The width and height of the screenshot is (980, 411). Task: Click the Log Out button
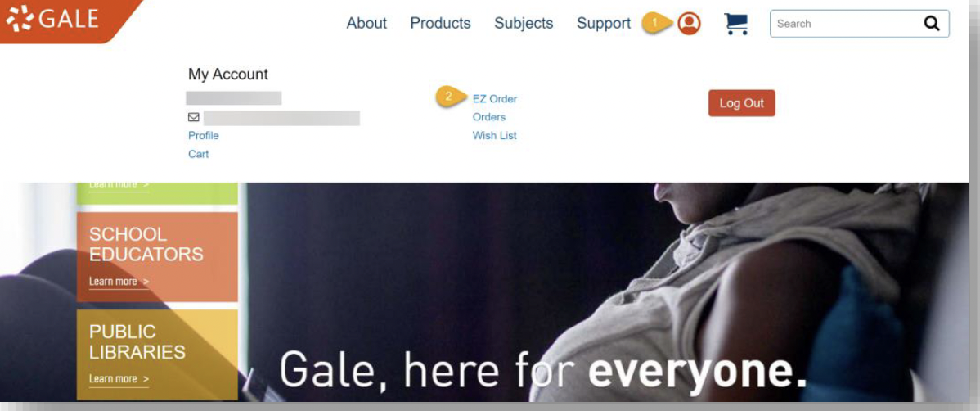[741, 103]
